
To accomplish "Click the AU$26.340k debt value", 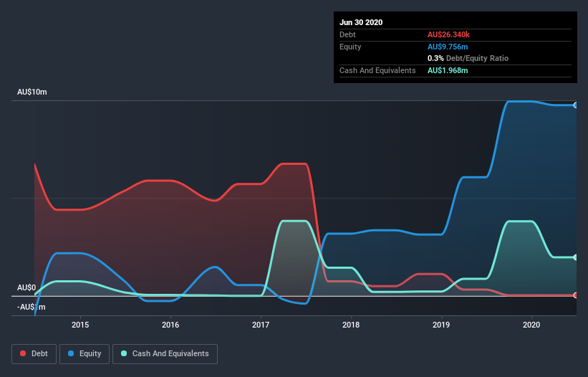I will tap(448, 34).
